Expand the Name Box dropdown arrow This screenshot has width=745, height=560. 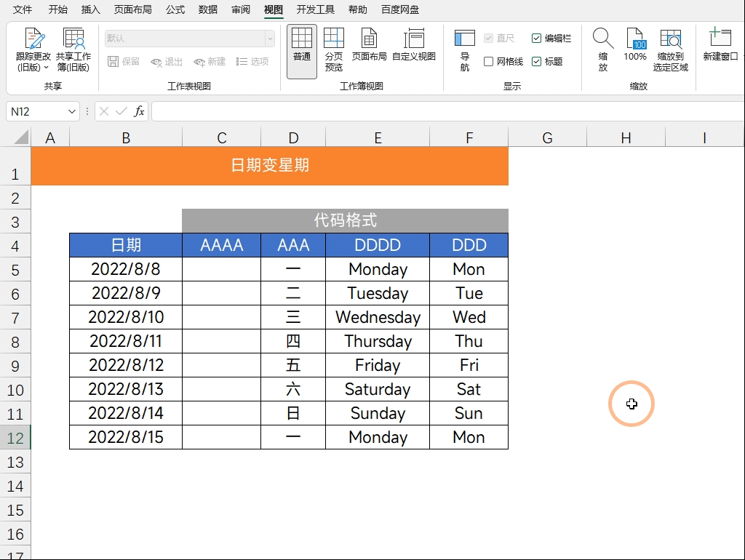(72, 111)
